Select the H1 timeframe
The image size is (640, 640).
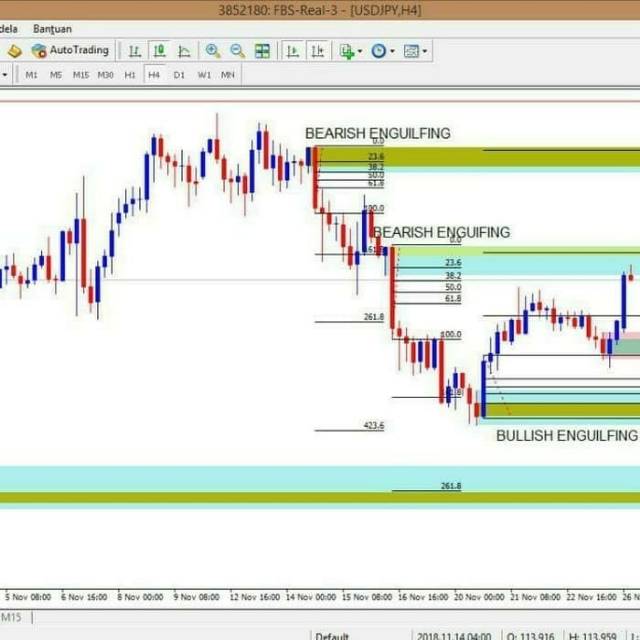click(130, 75)
